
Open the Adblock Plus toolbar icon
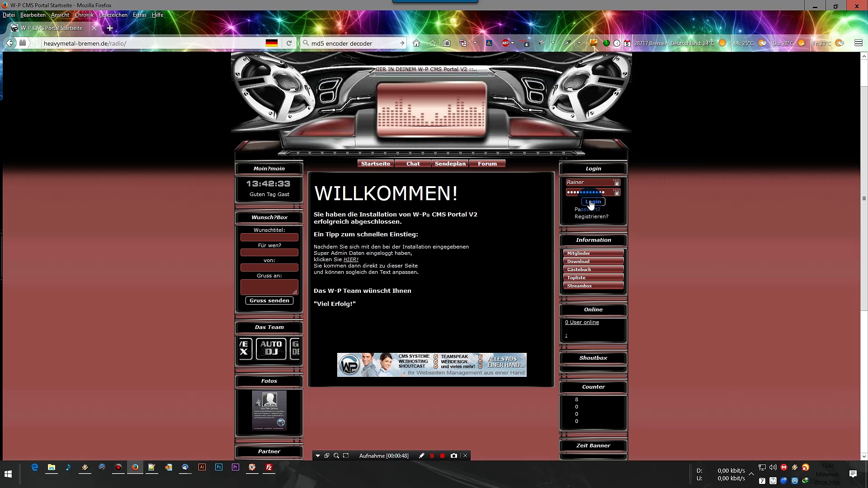(x=505, y=43)
